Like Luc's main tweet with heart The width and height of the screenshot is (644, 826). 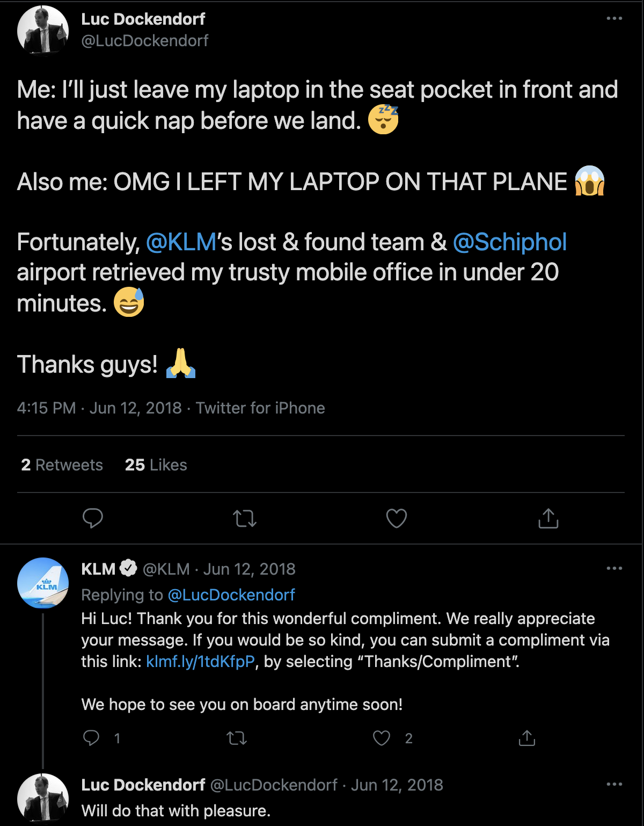(x=397, y=518)
